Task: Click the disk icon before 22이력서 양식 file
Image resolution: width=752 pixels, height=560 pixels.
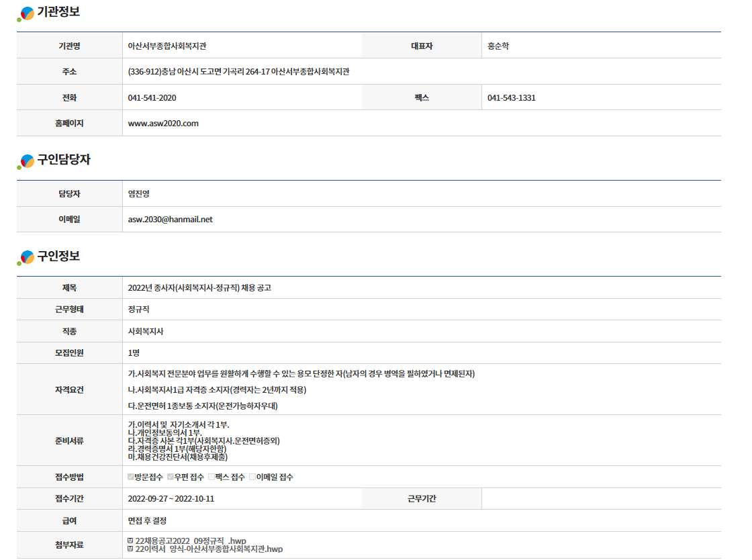Action: pos(130,549)
